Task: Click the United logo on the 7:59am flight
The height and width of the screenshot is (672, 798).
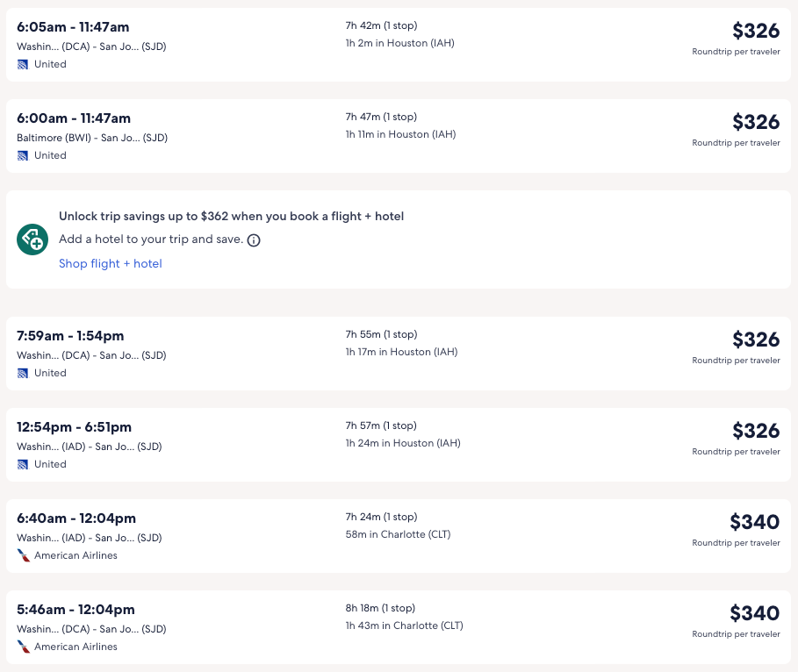Action: [x=23, y=373]
